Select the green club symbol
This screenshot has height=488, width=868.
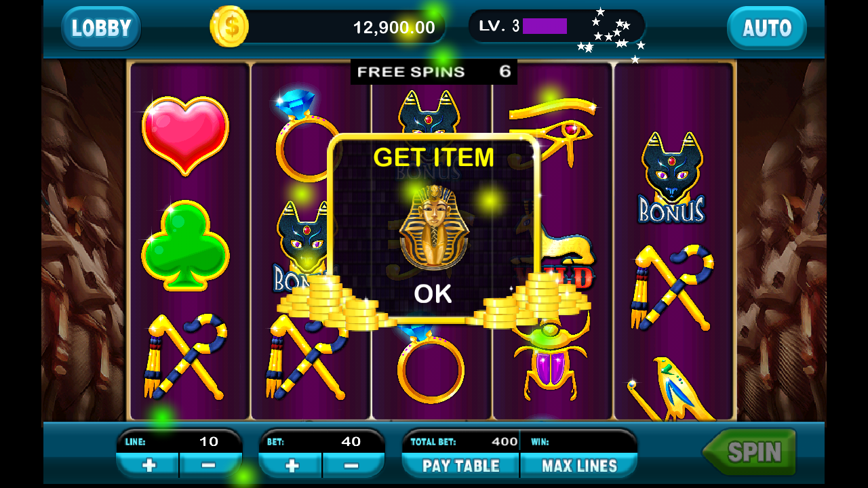pos(185,245)
